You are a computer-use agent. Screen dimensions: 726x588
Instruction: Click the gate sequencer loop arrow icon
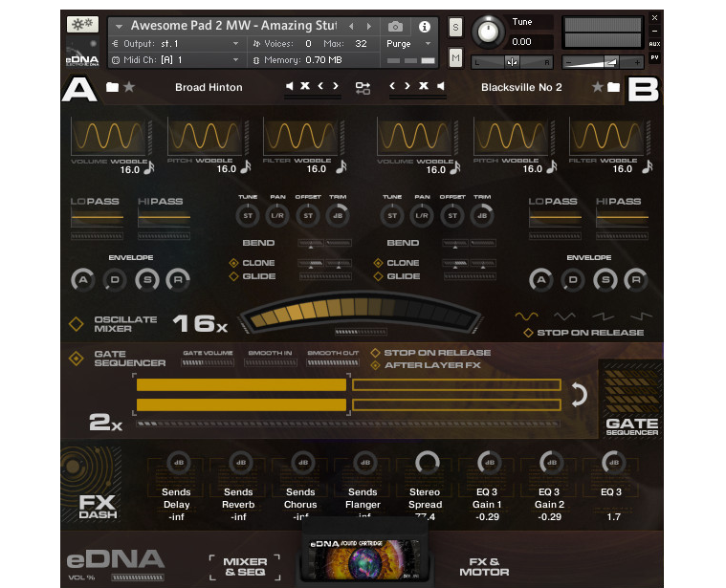579,395
